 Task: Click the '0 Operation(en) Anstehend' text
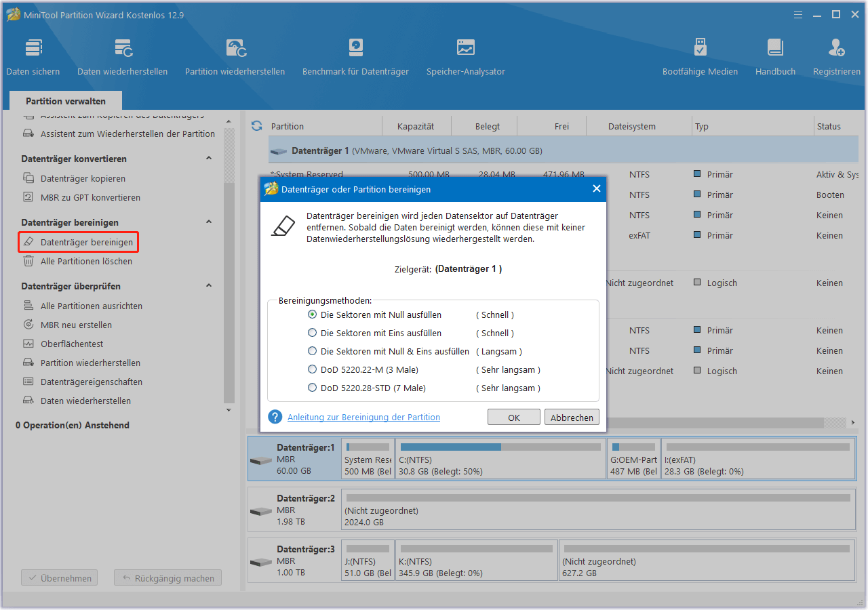click(x=73, y=425)
